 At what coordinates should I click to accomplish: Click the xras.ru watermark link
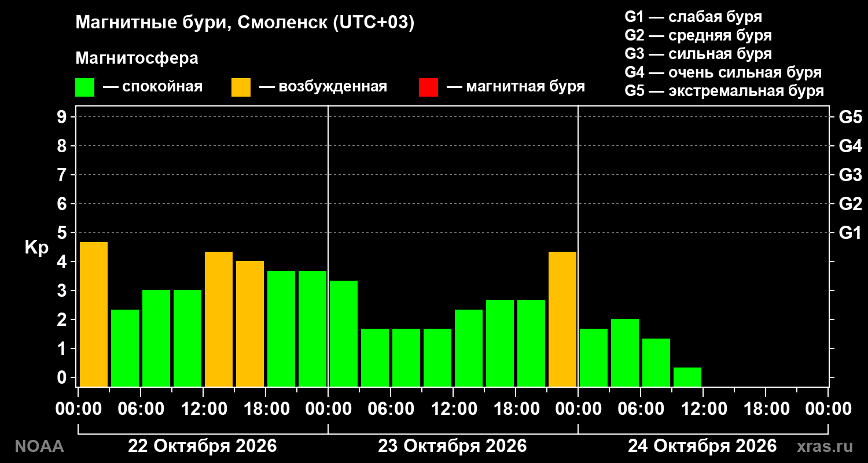pyautogui.click(x=825, y=446)
